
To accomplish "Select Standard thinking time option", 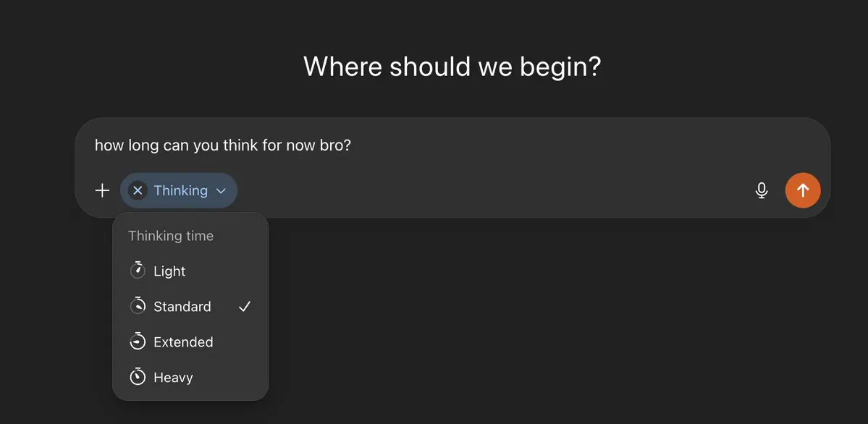I will coord(190,307).
